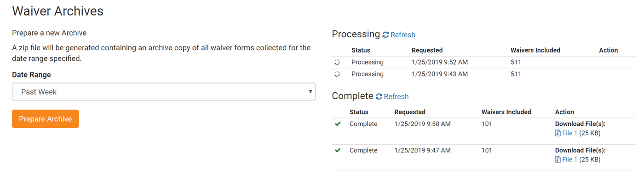Download File 1 from 9:50 AM archive

pos(569,133)
